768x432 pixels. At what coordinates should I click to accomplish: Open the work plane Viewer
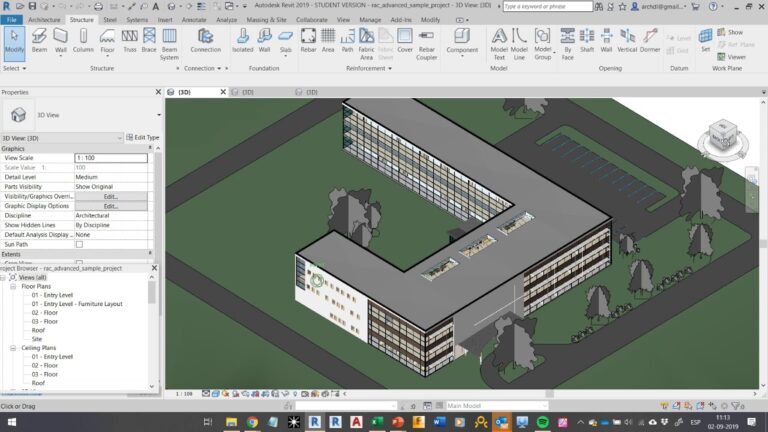[x=731, y=57]
